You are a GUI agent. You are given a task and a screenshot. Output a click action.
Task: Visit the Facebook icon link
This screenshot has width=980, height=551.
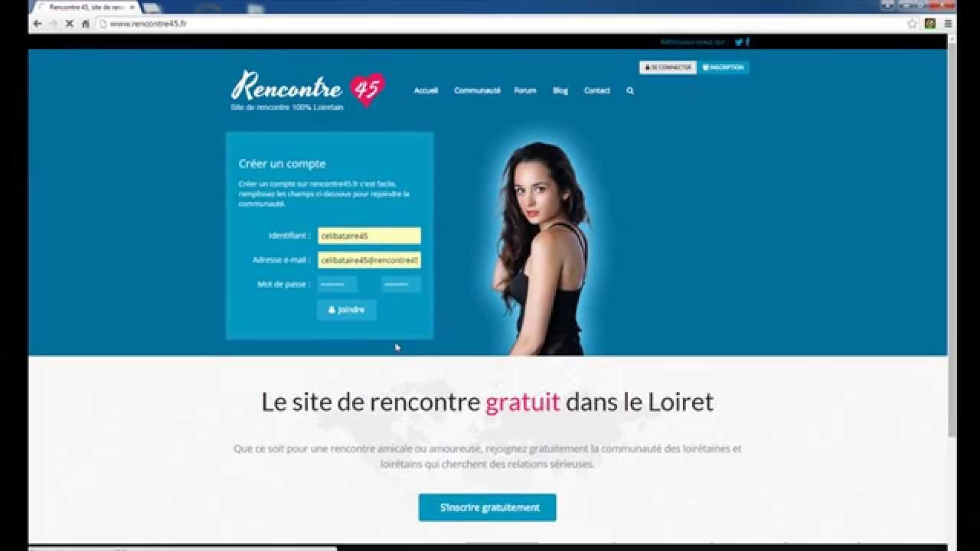747,42
